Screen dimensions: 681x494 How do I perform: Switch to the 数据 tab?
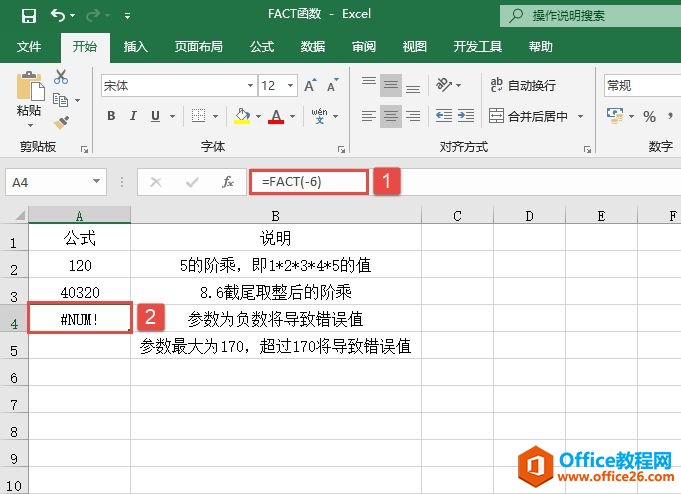pos(313,46)
